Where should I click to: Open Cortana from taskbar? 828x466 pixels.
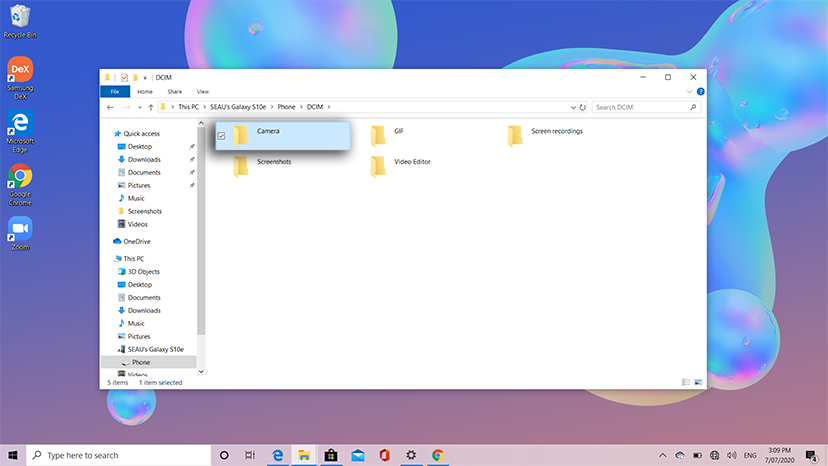point(224,455)
